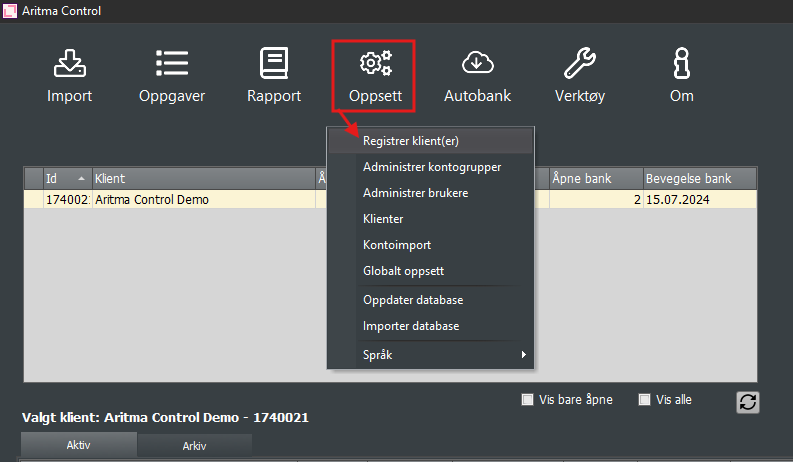Open Autobank cloud download icon

click(x=477, y=65)
